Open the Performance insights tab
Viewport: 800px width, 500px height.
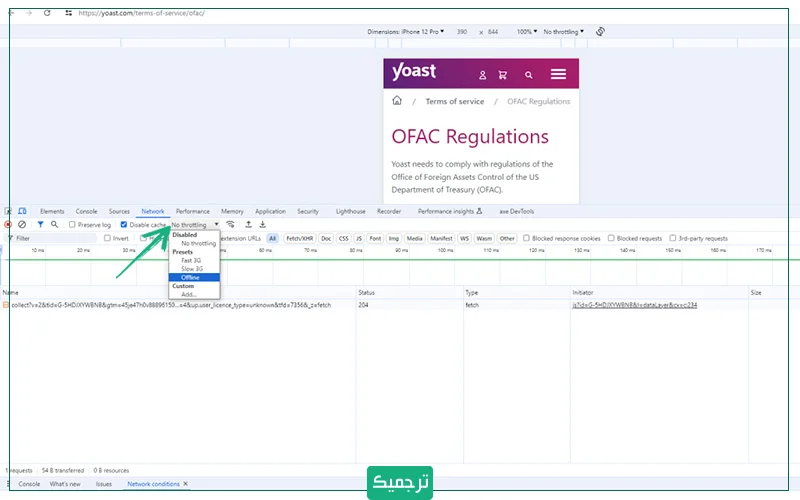click(449, 211)
